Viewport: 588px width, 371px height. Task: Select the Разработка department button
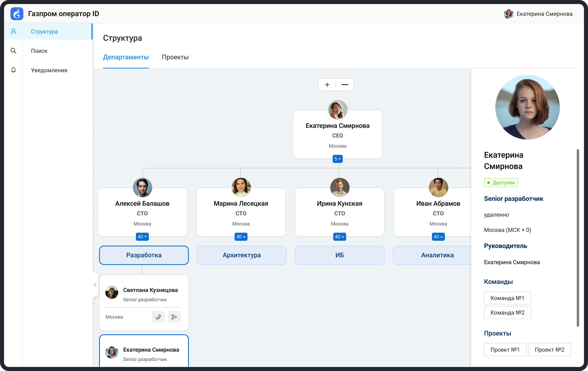click(x=144, y=255)
